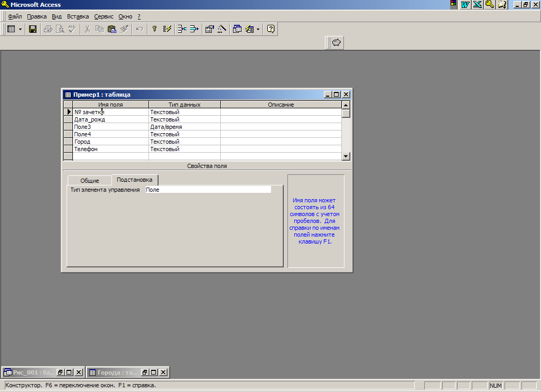
Task: Select the Format Painter brush icon
Action: pyautogui.click(x=124, y=29)
